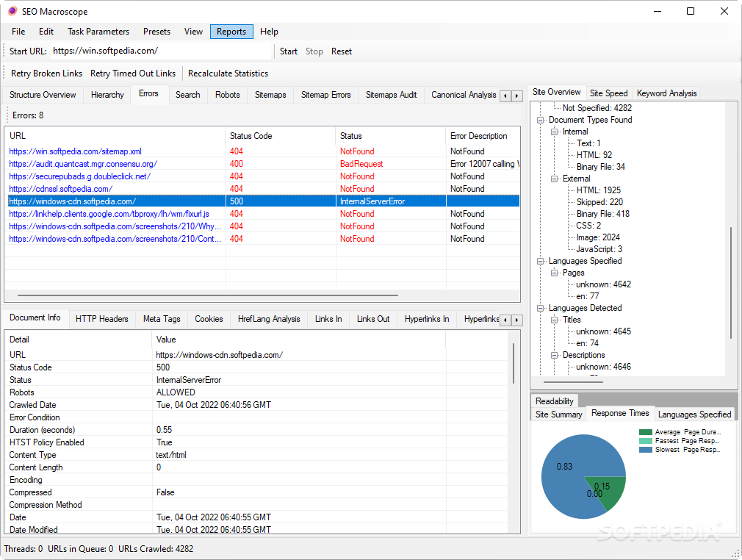Click Site Overview tree vertical scrollbar

pyautogui.click(x=731, y=283)
